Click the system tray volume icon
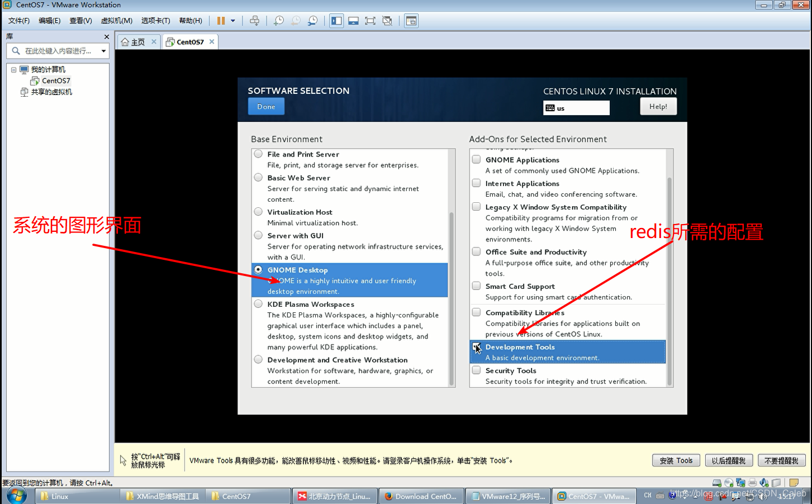The height and width of the screenshot is (504, 812). point(762,496)
